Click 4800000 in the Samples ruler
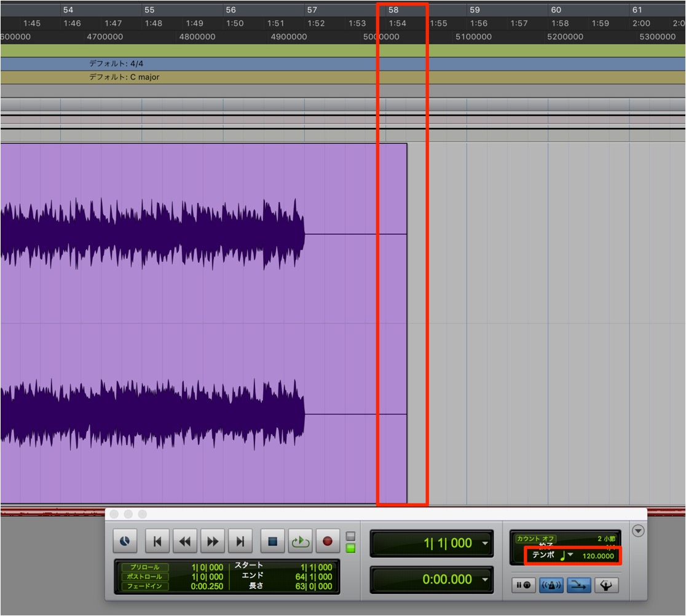Viewport: 686px width, 616px height. pos(197,37)
